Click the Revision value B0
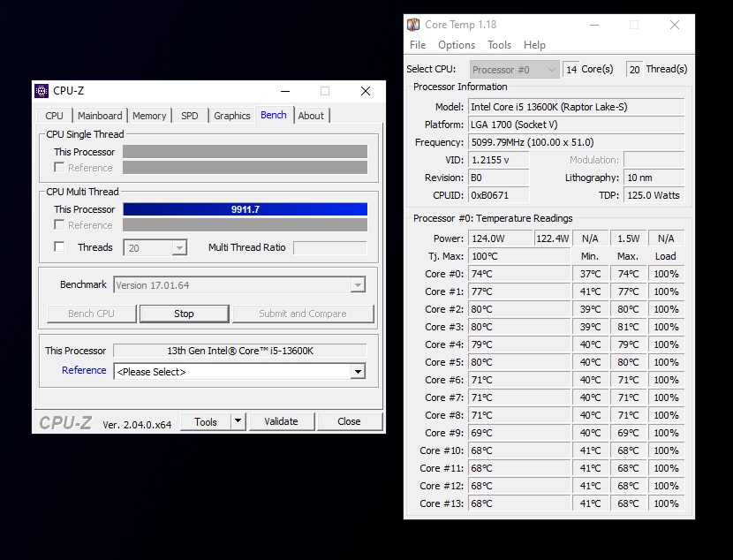 499,178
